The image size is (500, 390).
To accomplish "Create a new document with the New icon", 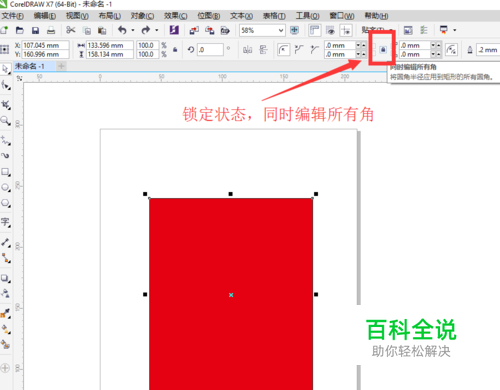I will [x=4, y=30].
